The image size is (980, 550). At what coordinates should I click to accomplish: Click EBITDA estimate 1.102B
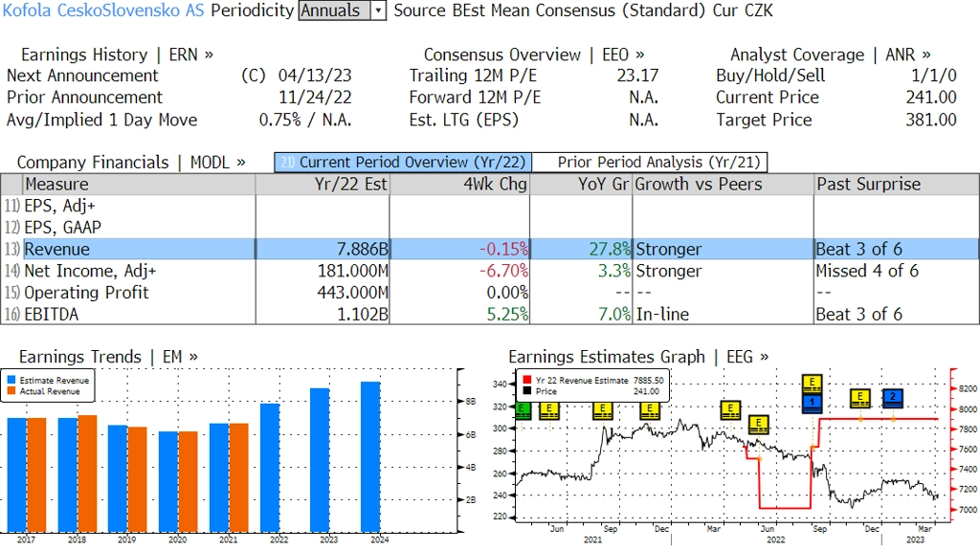click(363, 315)
